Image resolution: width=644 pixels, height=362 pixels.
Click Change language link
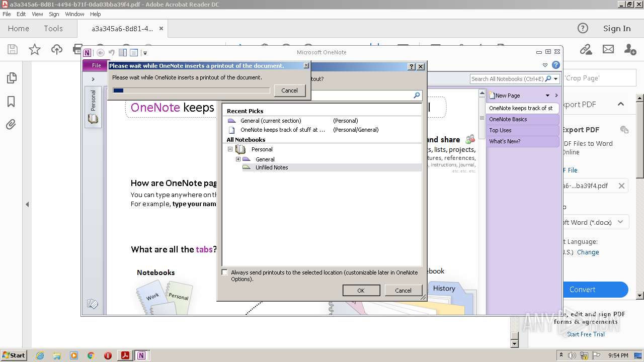588,252
